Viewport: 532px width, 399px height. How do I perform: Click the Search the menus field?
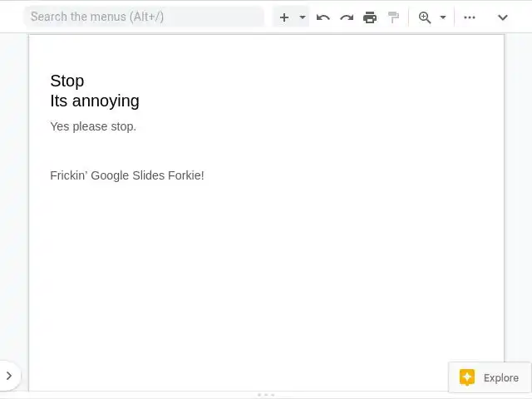[141, 17]
